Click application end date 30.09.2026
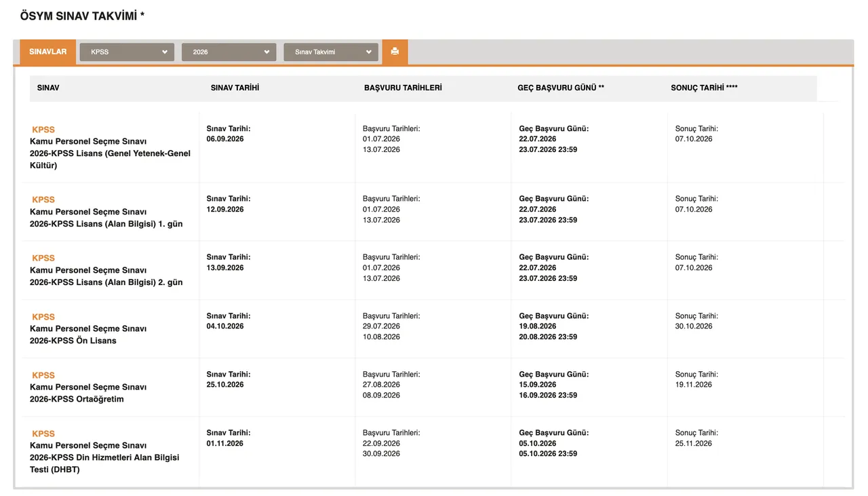This screenshot has height=496, width=868. tap(381, 454)
